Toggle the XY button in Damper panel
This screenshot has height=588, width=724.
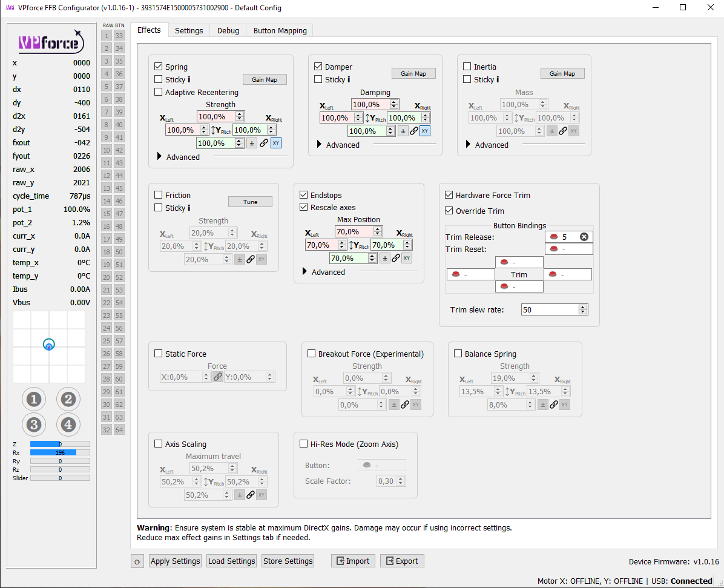pyautogui.click(x=425, y=131)
